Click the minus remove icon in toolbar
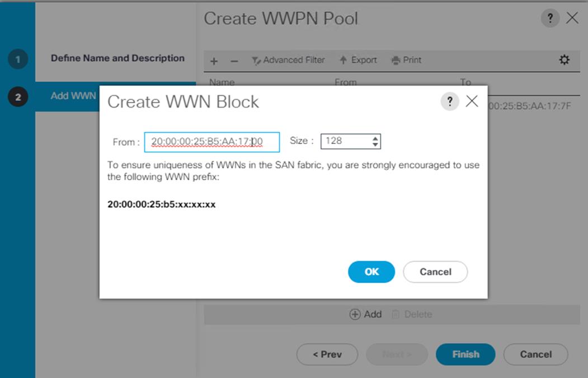This screenshot has height=378, width=588. 234,61
